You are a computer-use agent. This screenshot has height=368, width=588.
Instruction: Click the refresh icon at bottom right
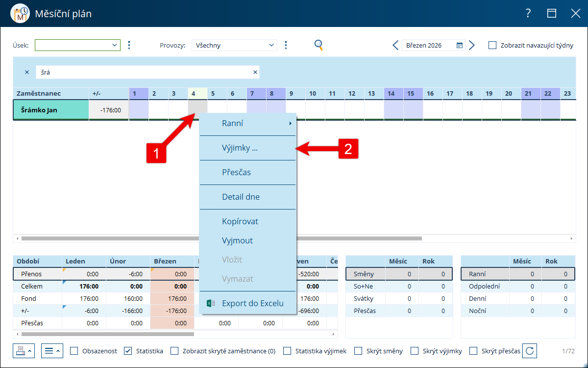point(530,351)
